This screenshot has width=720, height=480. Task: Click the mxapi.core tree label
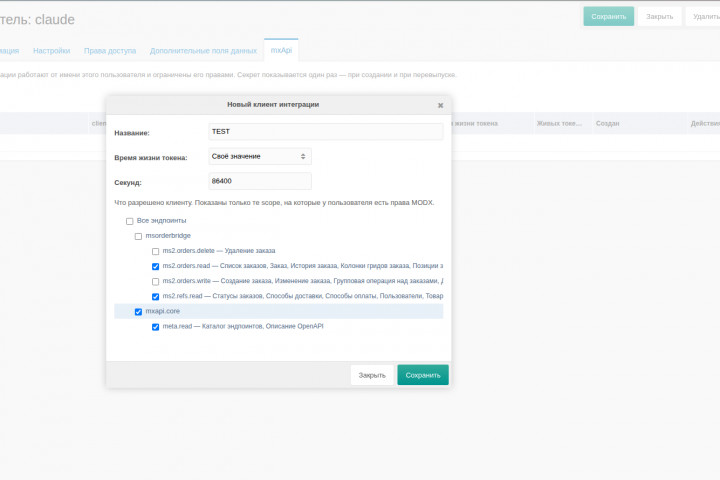tap(163, 311)
